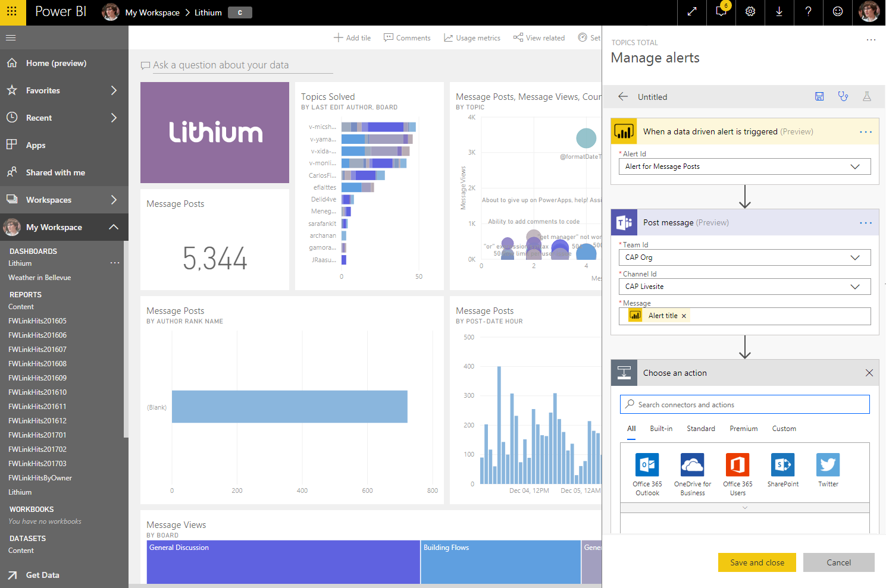Image resolution: width=886 pixels, height=588 pixels.
Task: Click the save flow icon
Action: [x=819, y=96]
